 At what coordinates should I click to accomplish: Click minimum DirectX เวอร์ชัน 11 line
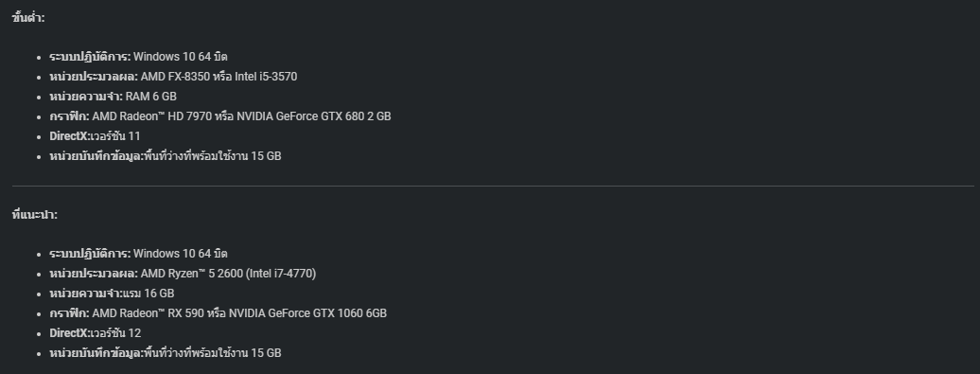pyautogui.click(x=95, y=136)
